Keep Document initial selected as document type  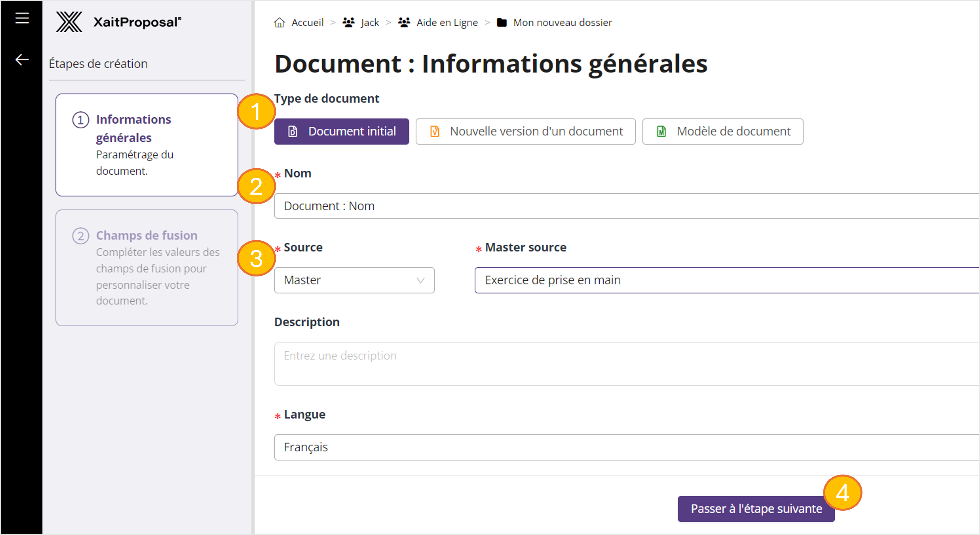tap(341, 131)
